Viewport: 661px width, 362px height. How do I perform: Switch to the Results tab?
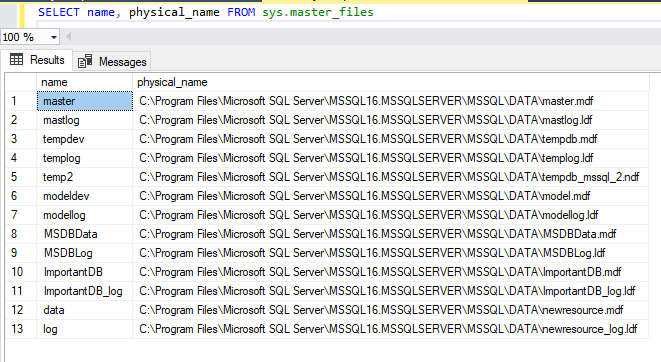37,59
